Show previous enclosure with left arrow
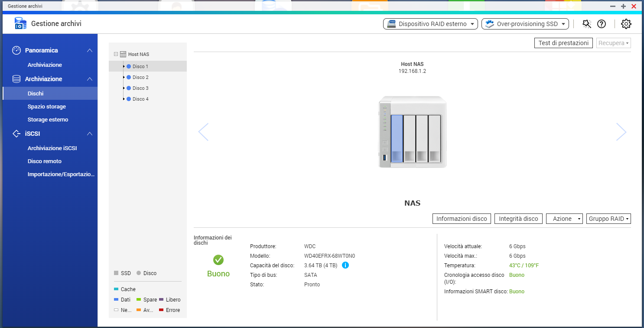This screenshot has height=328, width=644. (x=203, y=132)
